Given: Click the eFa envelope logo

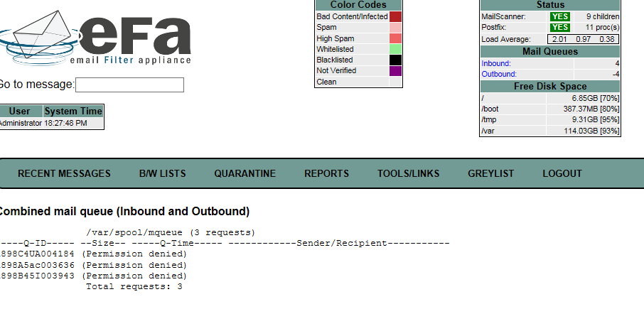Looking at the screenshot, I should coord(96,36).
